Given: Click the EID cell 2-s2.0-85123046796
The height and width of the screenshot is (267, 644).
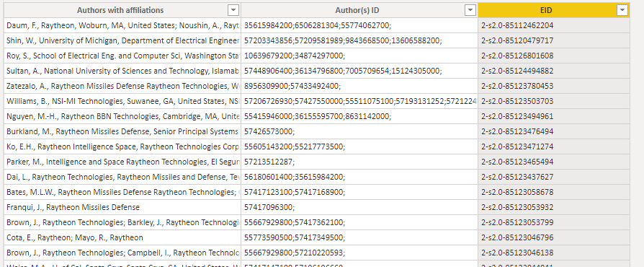Looking at the screenshot, I should 554,238.
